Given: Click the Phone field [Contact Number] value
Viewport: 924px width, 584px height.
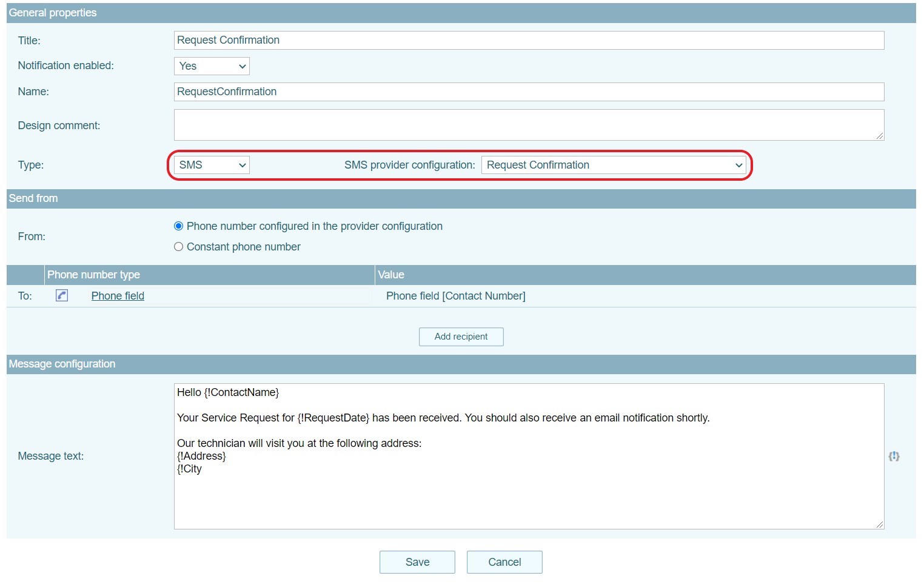Looking at the screenshot, I should pyautogui.click(x=455, y=296).
